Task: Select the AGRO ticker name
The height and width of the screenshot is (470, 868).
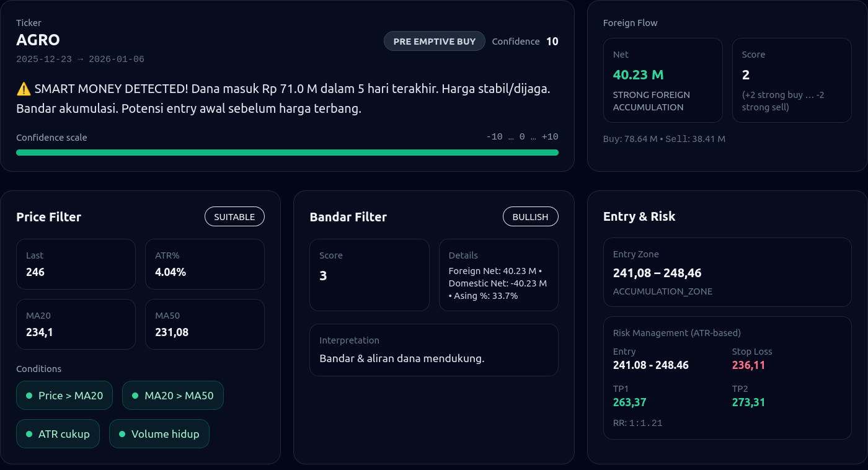Action: click(x=38, y=40)
